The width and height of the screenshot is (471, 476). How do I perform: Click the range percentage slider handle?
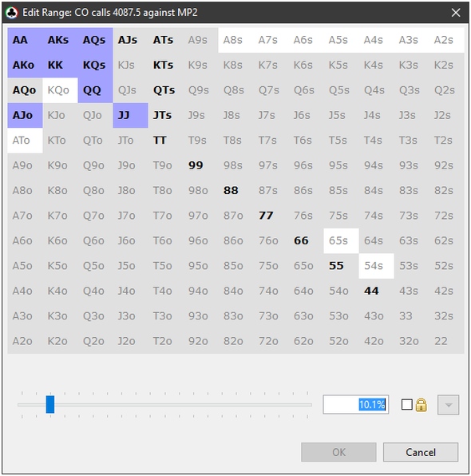tap(50, 404)
